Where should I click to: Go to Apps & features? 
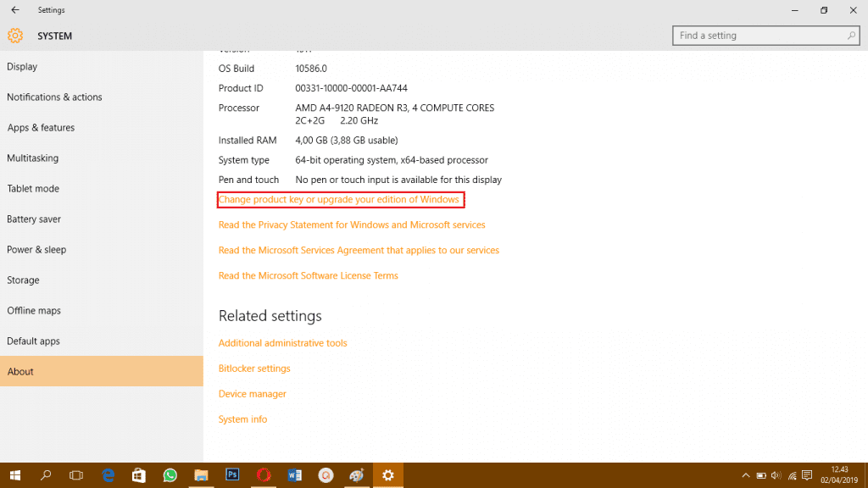coord(102,127)
